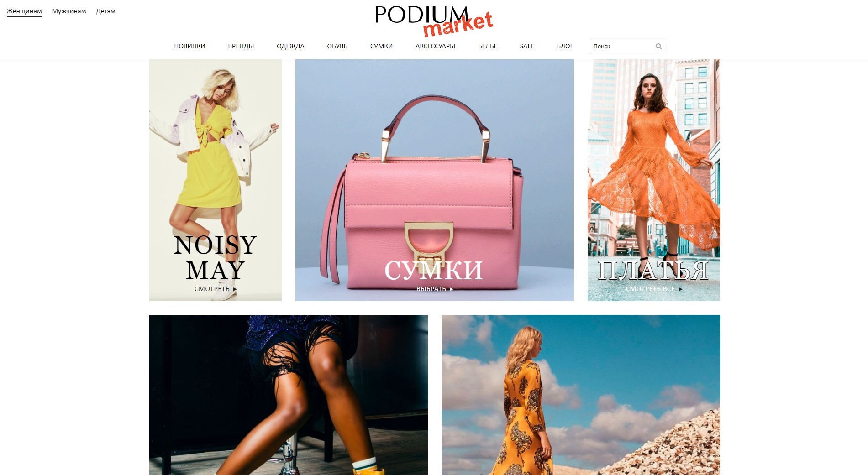868x475 pixels.
Task: Select ОДЕЖДА in the navigation bar
Action: point(290,46)
